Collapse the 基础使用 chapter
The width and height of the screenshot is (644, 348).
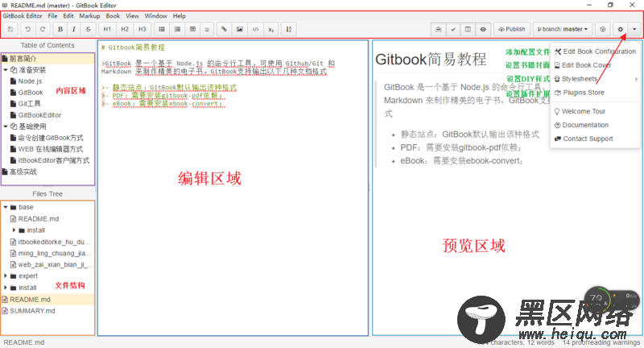(6, 126)
